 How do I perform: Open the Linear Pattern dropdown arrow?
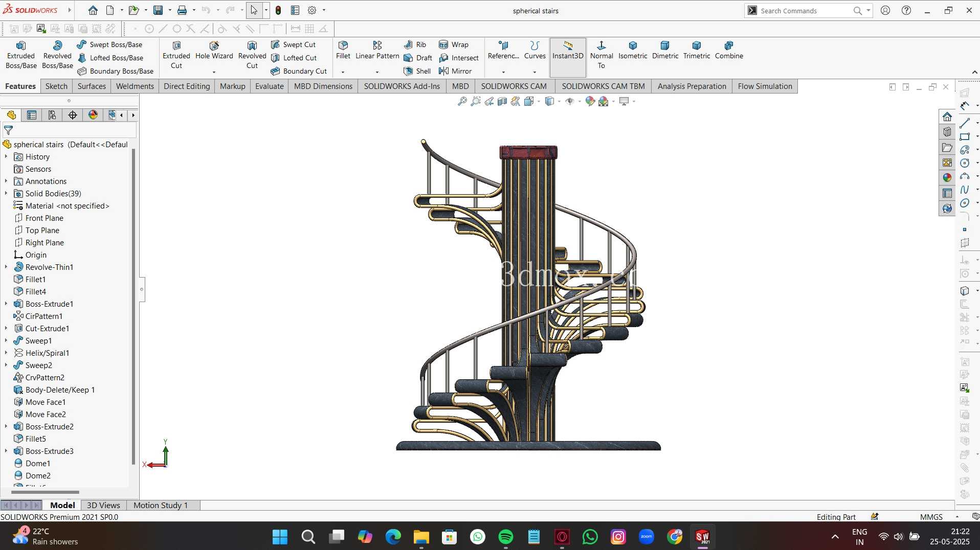(377, 72)
